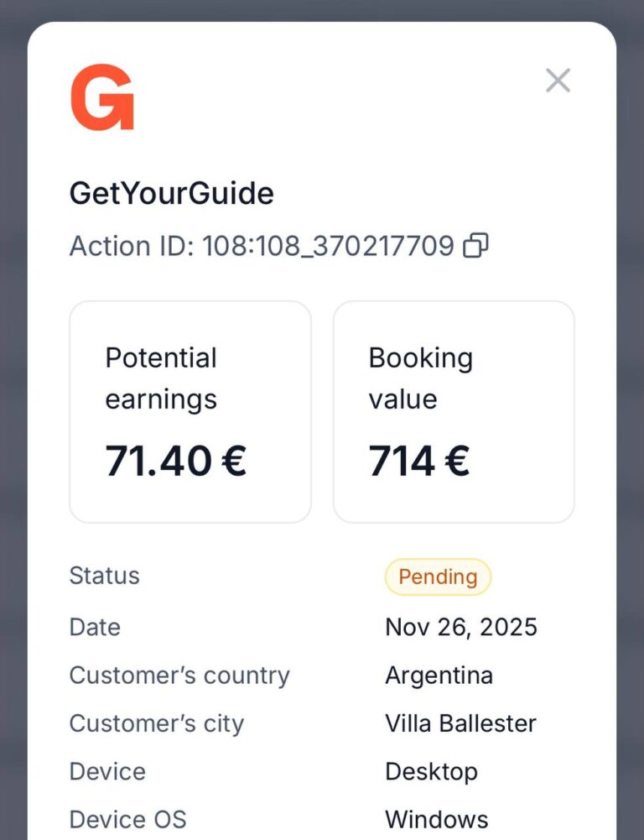Click the Status row label
Viewport: 644px width, 840px height.
coord(104,576)
